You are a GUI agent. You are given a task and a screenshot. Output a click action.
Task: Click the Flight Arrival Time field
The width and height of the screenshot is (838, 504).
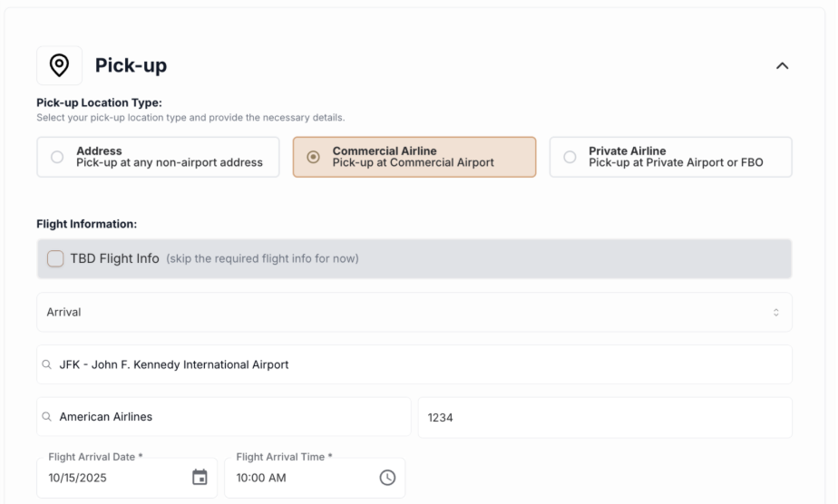pyautogui.click(x=299, y=478)
